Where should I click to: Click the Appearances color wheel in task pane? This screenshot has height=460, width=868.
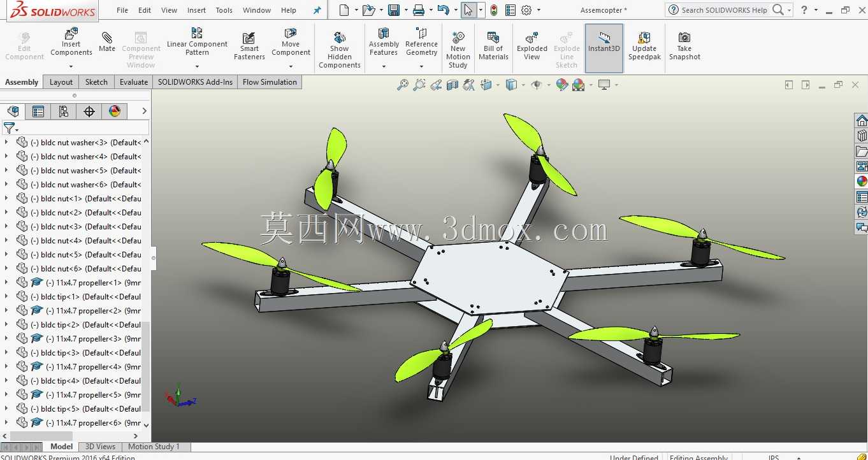click(862, 181)
